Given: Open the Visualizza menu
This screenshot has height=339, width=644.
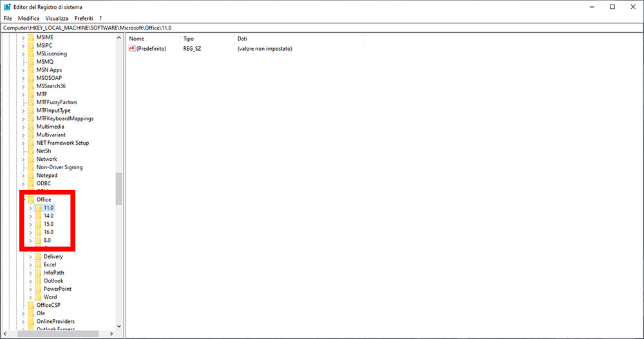Looking at the screenshot, I should (57, 19).
